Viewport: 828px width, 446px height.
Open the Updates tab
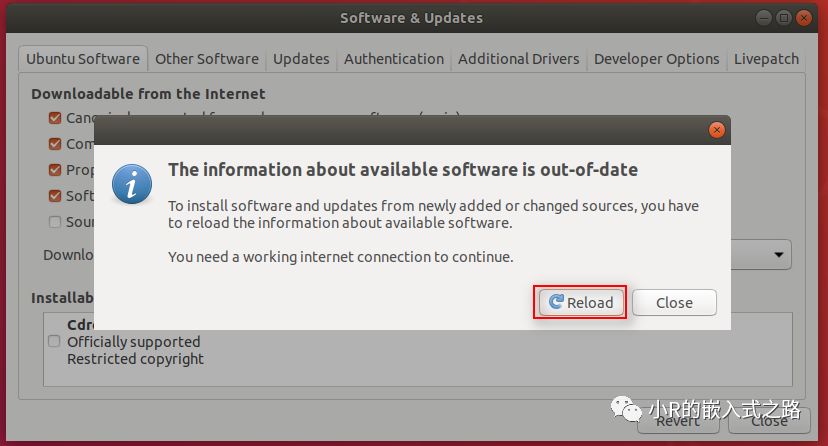coord(301,59)
